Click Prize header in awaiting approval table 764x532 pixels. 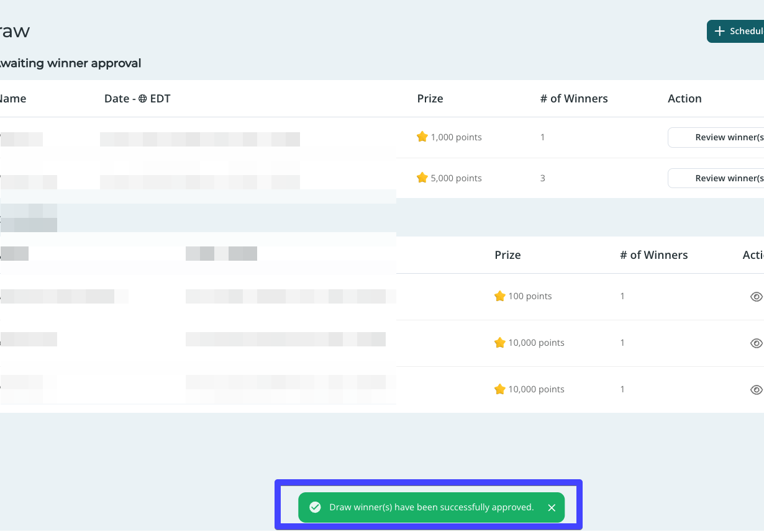[x=430, y=99]
